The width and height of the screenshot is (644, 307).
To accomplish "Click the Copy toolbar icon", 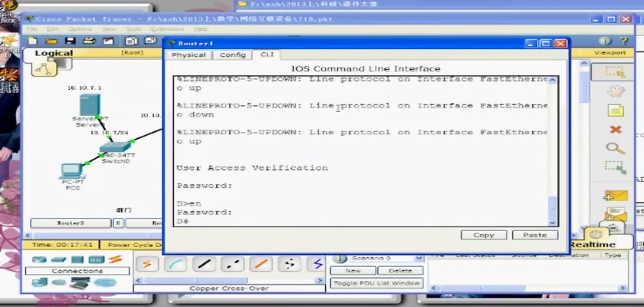I will (x=131, y=41).
